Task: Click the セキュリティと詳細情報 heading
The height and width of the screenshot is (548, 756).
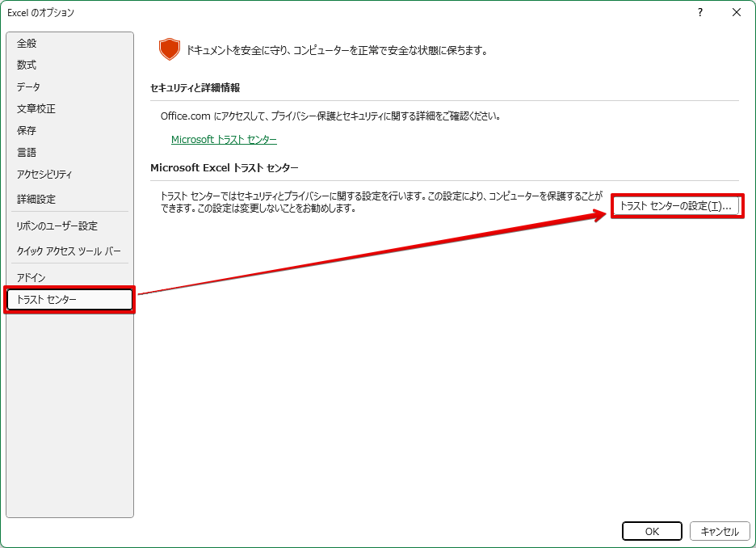Action: point(195,88)
